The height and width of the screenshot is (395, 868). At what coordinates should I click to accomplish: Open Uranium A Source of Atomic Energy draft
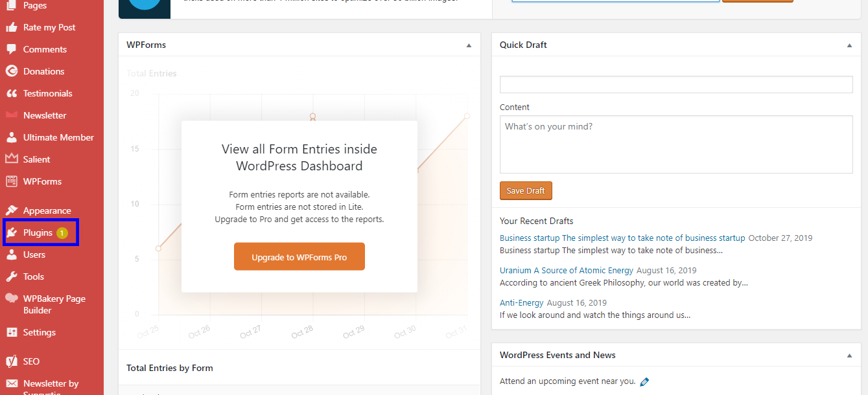coord(567,270)
